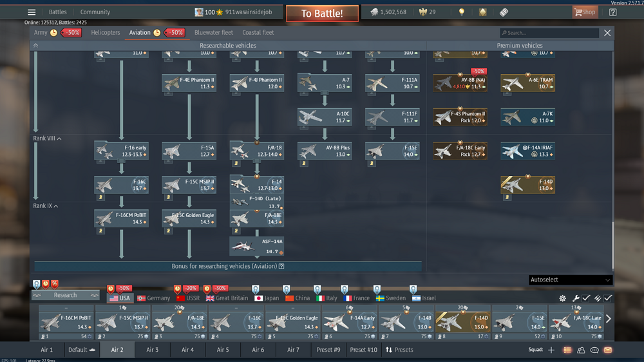Open the Coastal fleet tab

pyautogui.click(x=258, y=32)
